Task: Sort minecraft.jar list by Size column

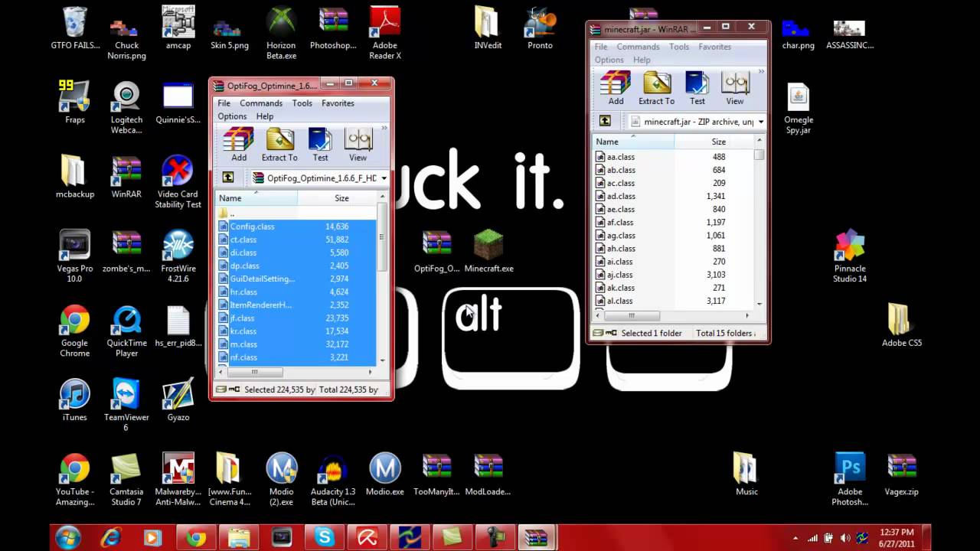Action: coord(714,142)
